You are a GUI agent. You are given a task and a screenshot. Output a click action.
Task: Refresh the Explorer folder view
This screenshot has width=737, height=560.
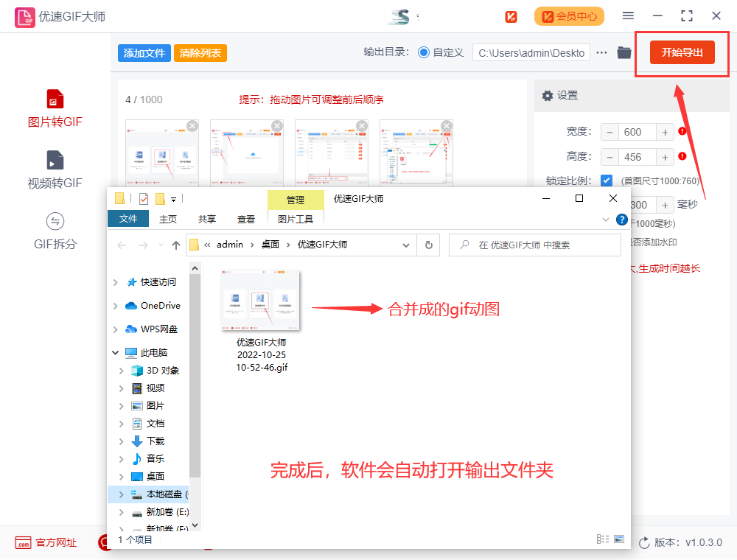[429, 245]
